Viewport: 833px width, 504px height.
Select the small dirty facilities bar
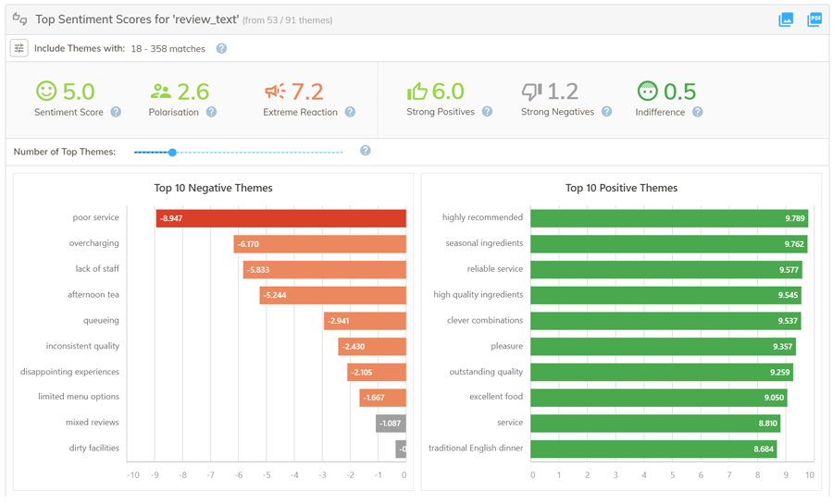(401, 449)
